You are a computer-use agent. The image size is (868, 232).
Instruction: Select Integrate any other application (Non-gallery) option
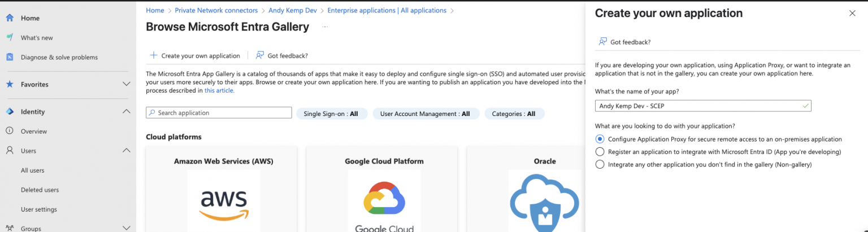[600, 164]
